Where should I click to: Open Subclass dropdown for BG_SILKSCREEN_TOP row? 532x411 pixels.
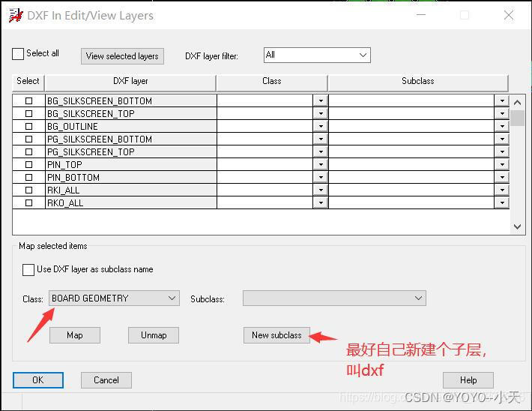coord(501,114)
